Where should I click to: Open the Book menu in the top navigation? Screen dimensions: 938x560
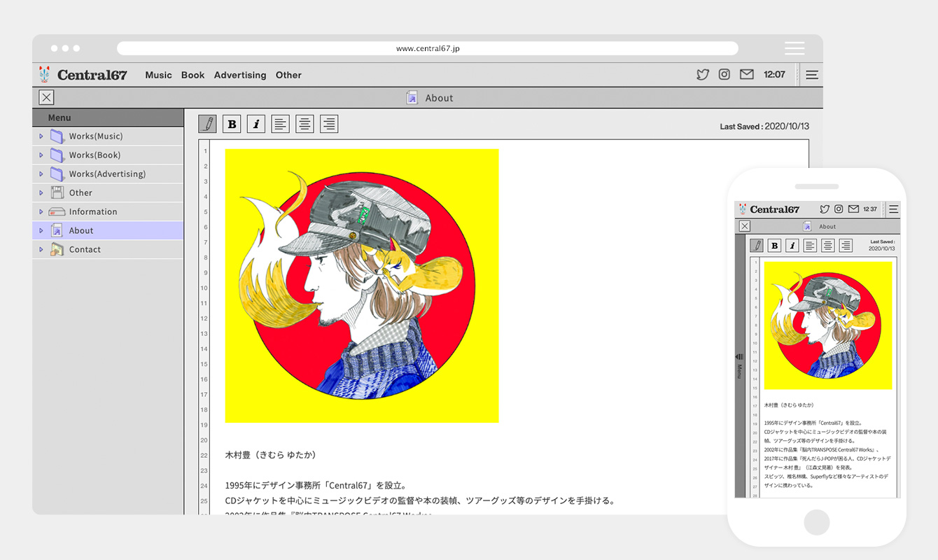pos(193,75)
